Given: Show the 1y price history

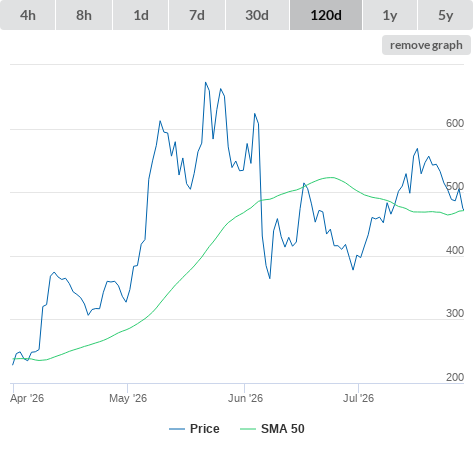Looking at the screenshot, I should (x=390, y=15).
